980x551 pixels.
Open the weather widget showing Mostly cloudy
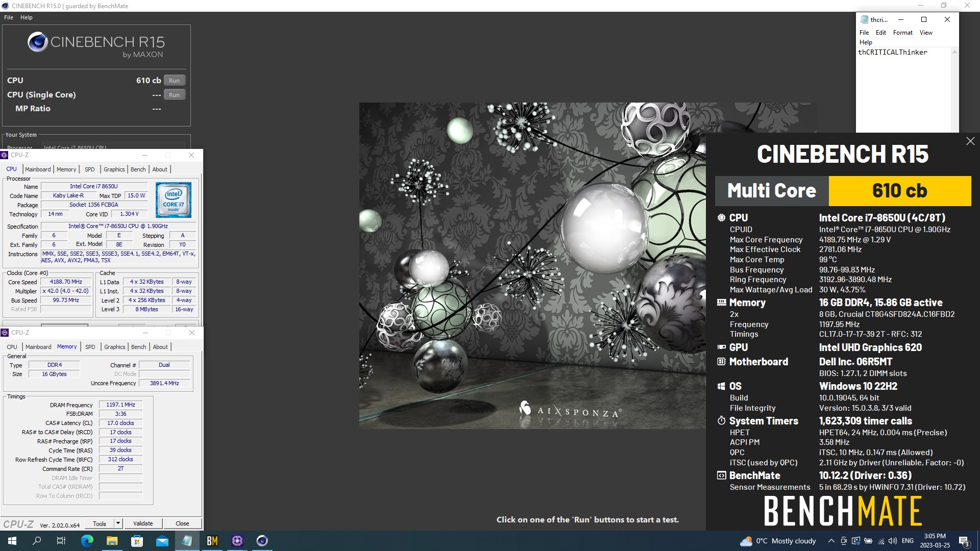click(778, 541)
